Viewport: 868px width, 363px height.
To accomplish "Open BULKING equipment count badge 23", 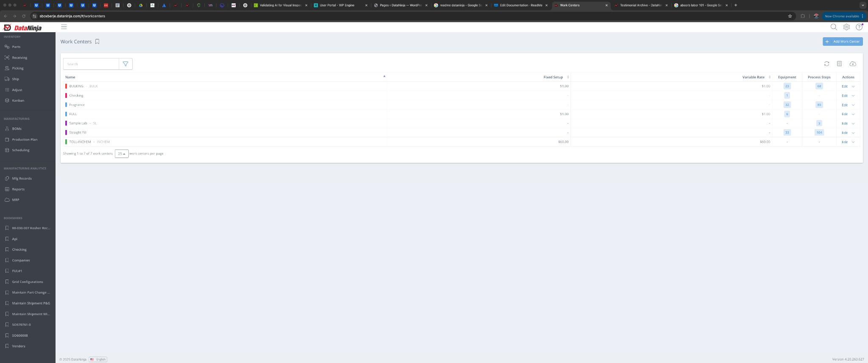I will (x=787, y=86).
